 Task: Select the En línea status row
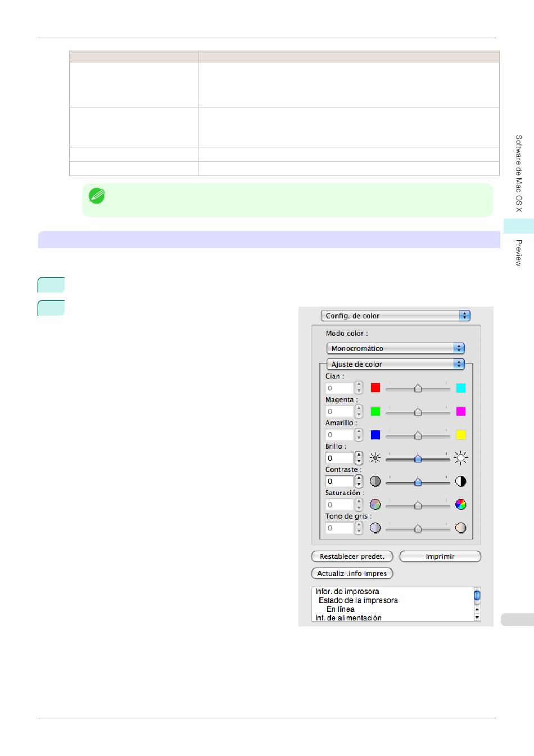tap(341, 609)
